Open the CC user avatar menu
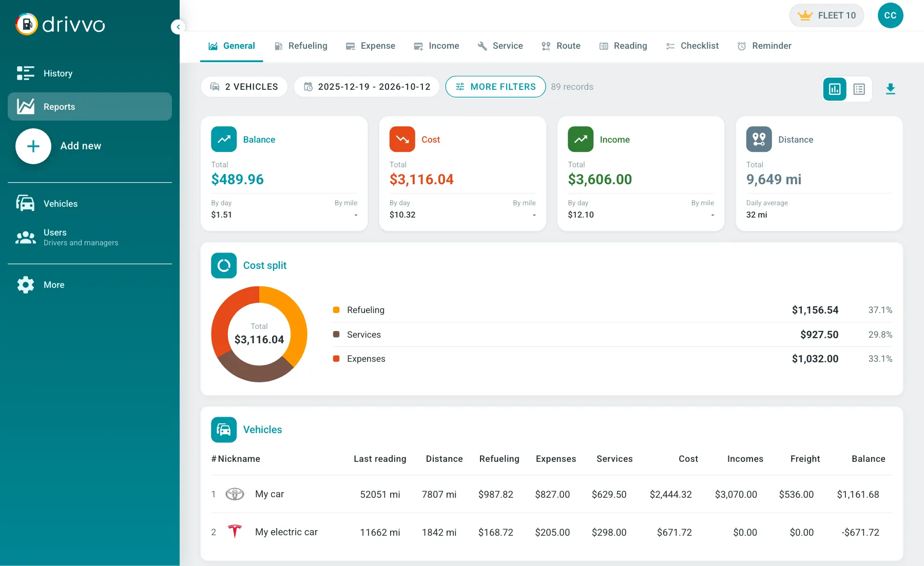This screenshot has height=566, width=924. click(x=890, y=15)
